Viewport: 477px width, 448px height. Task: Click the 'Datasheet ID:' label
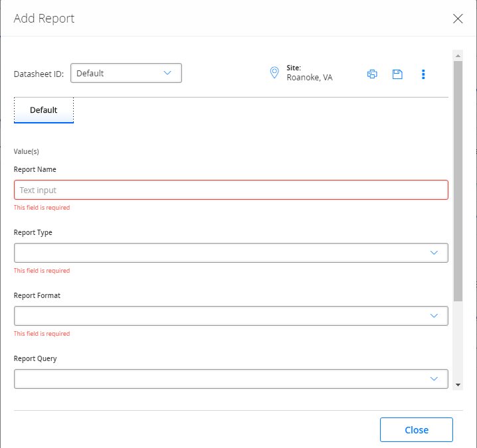[x=39, y=74]
